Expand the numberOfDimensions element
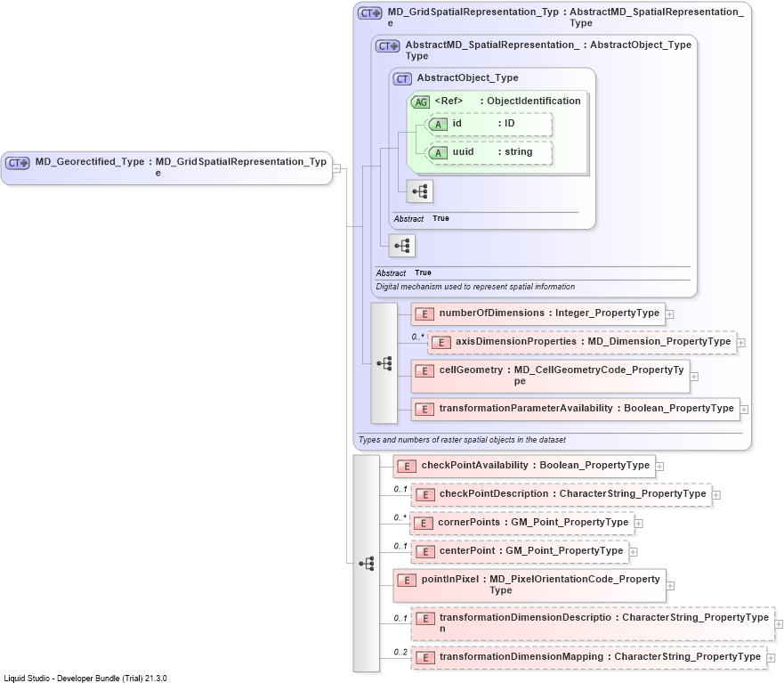 coord(670,314)
